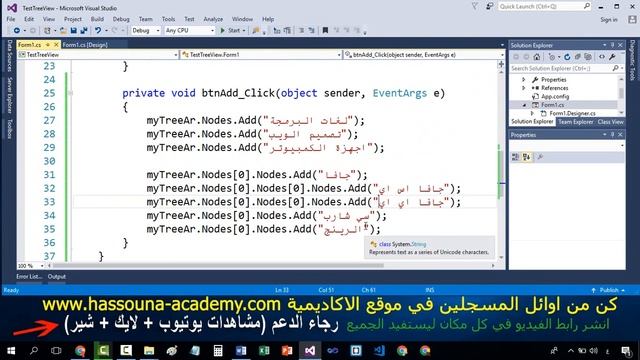The image size is (640, 360).
Task: Click the Save All toolbar icon
Action: 84,31
